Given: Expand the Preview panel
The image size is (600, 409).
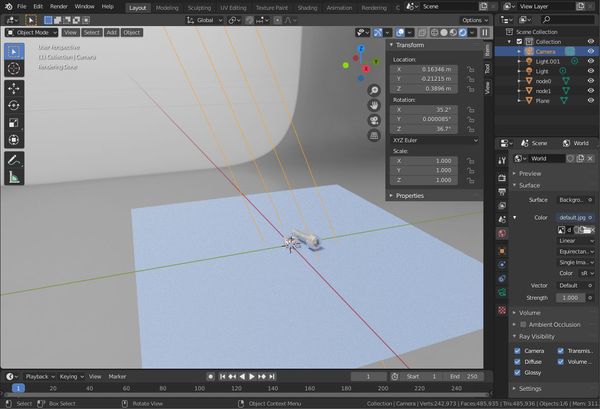Looking at the screenshot, I should click(530, 174).
